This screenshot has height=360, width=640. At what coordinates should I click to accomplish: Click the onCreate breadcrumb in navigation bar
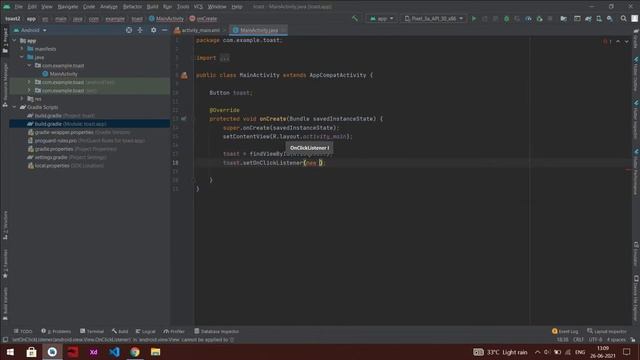click(x=203, y=19)
